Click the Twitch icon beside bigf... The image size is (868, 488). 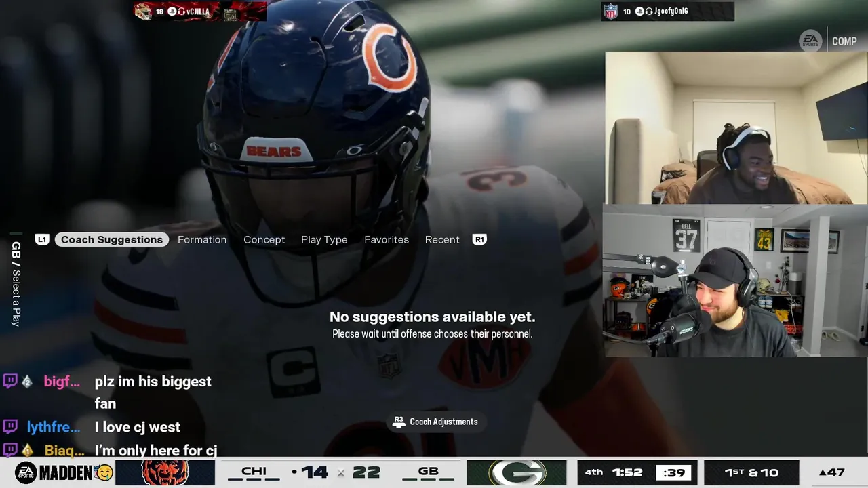10,381
